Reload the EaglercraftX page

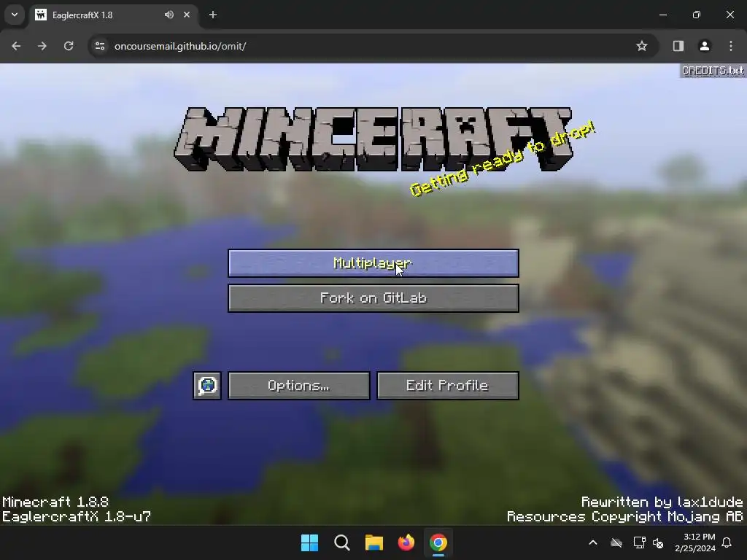tap(69, 46)
